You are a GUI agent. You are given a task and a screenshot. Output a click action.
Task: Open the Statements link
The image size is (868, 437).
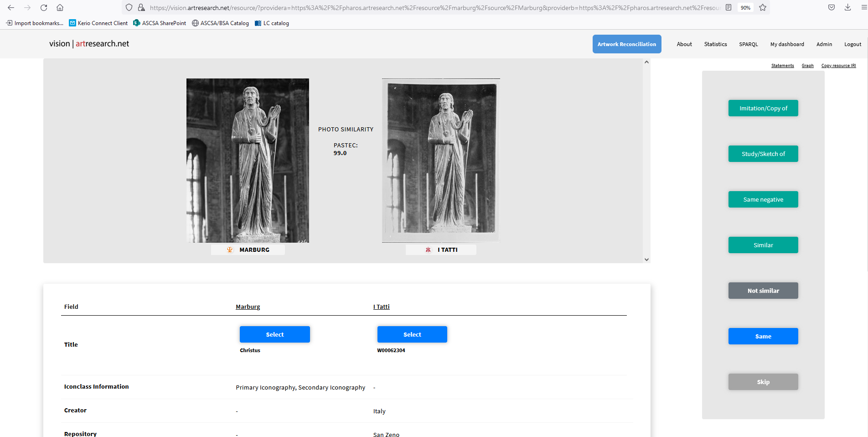(x=783, y=66)
